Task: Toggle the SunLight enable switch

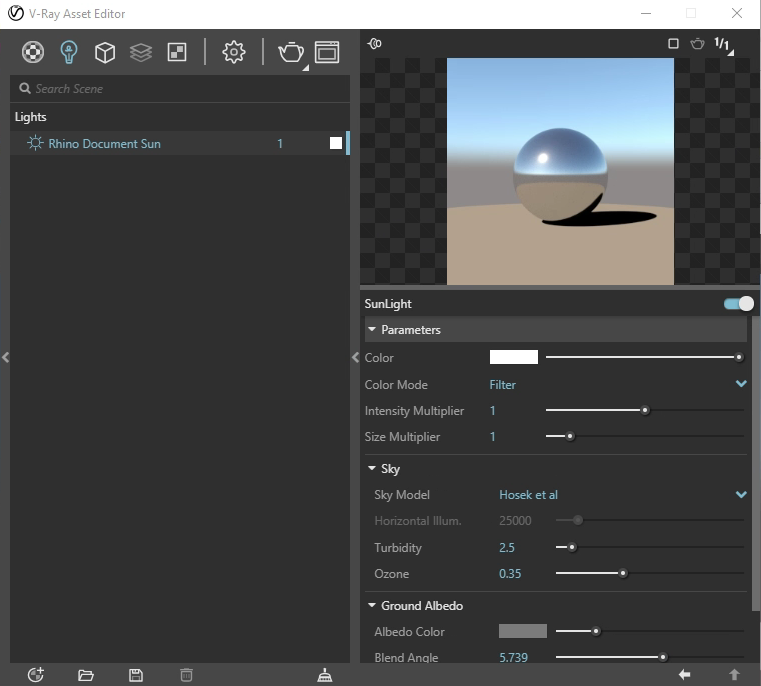Action: coord(739,304)
